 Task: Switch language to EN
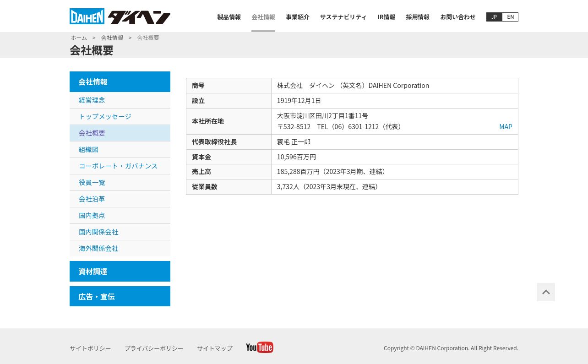(x=511, y=17)
